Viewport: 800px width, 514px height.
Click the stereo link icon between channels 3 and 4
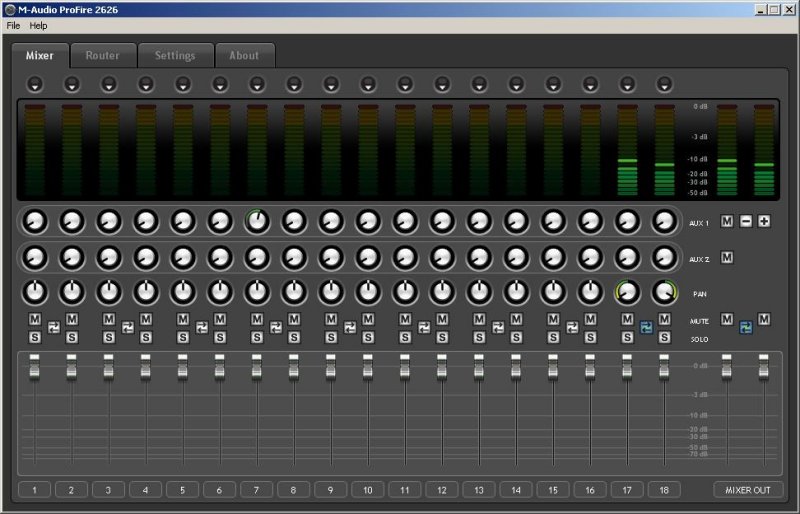pyautogui.click(x=128, y=328)
